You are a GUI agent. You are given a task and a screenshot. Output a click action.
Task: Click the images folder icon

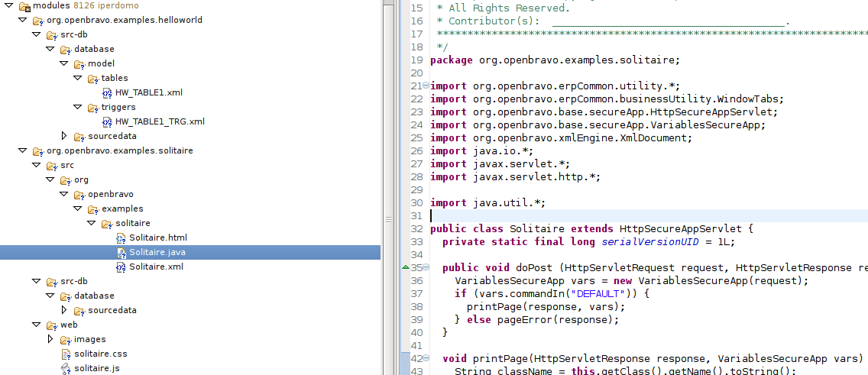click(x=66, y=339)
